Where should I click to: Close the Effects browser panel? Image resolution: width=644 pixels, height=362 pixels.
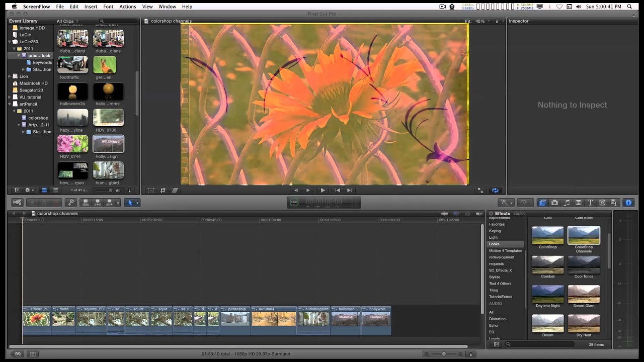[491, 214]
